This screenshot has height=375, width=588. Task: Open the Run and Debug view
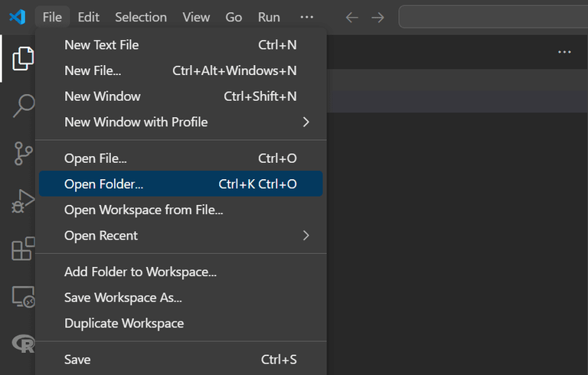(23, 201)
